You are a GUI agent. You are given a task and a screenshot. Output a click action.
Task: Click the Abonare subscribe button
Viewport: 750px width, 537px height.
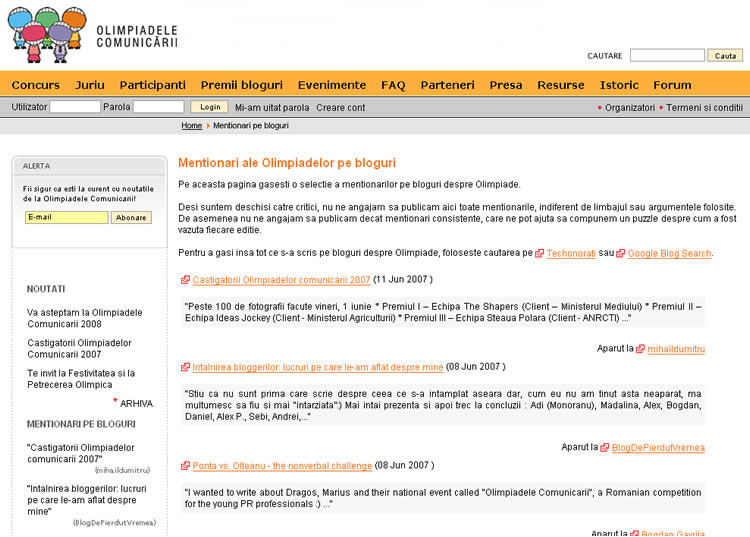tap(131, 218)
